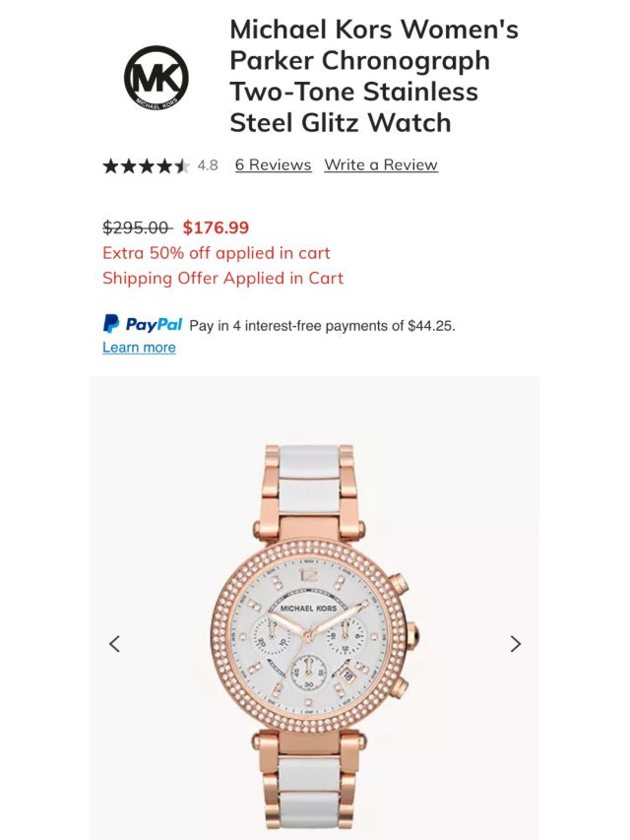630x840 pixels.
Task: Click the PayPal pay in 4 message
Action: coord(322,326)
